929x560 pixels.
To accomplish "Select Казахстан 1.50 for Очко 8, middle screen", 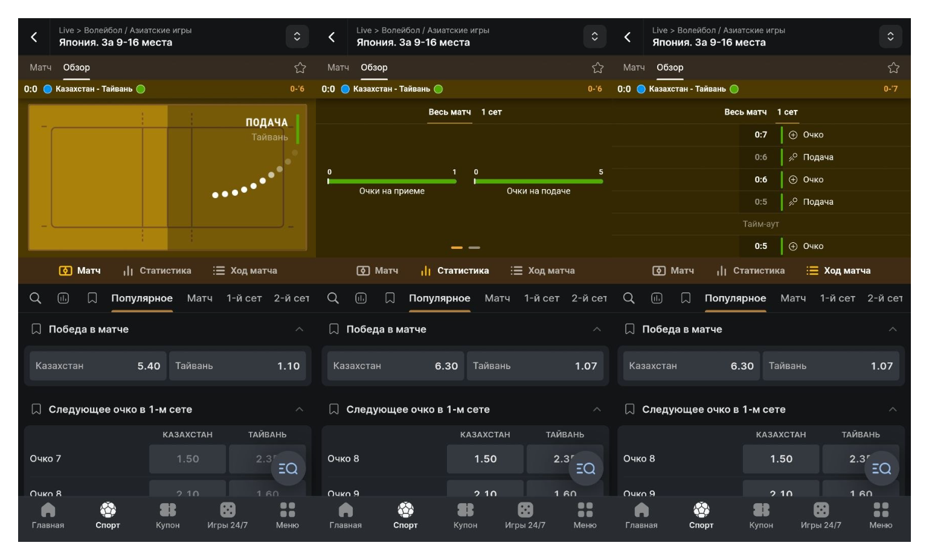I will (485, 459).
